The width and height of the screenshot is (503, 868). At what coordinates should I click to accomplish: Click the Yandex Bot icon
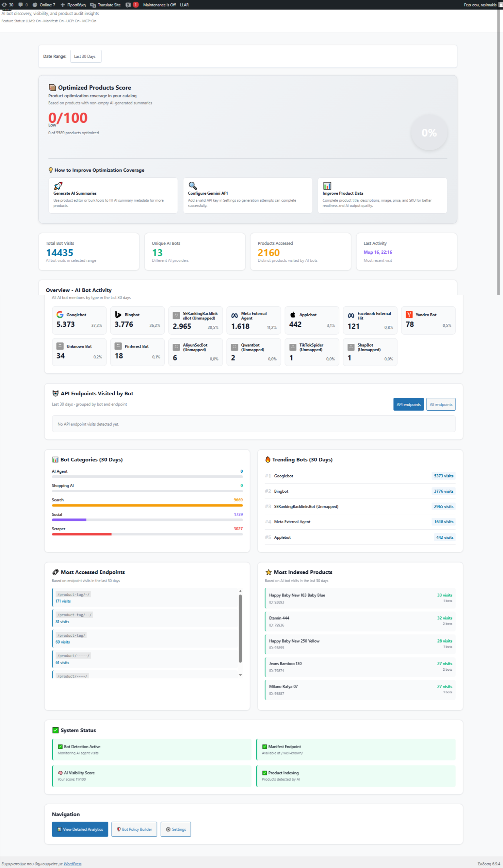[x=409, y=314]
